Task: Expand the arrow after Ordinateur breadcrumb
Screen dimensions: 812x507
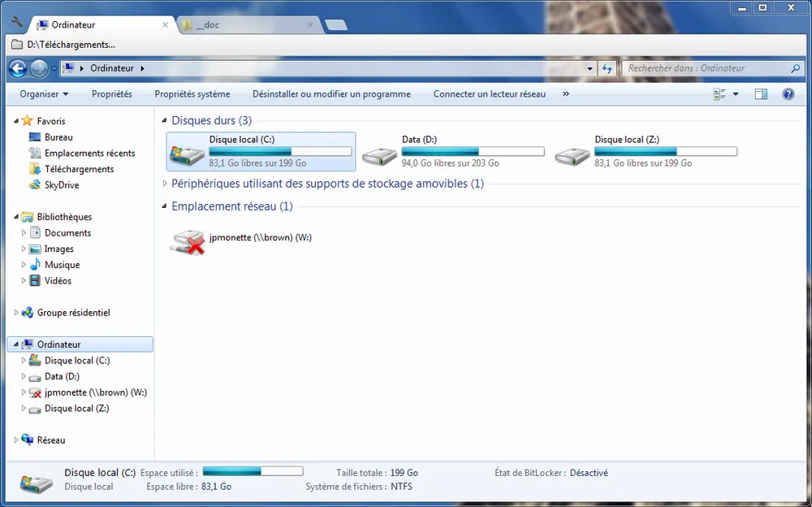Action: 142,68
